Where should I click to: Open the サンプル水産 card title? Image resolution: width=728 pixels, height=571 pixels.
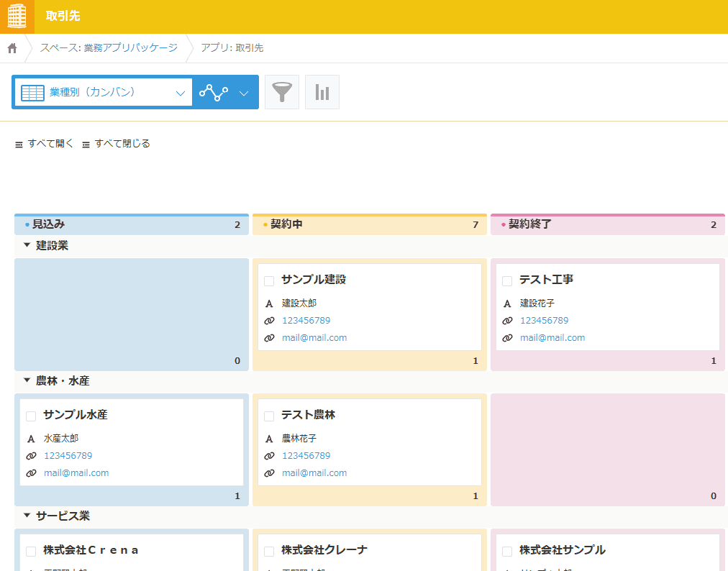(76, 414)
